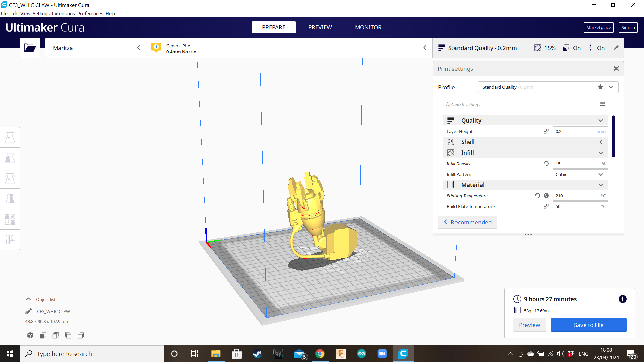Select the Scale tool in left toolbar

click(x=10, y=158)
